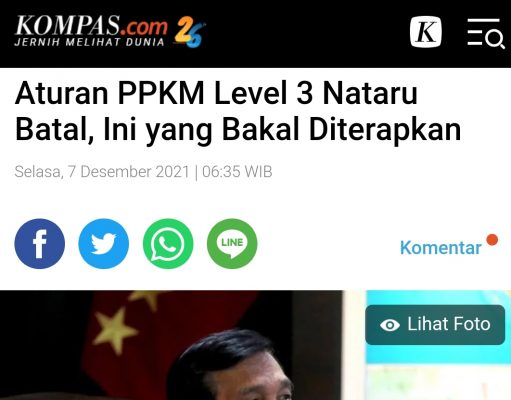Click the eye icon on the photo
Image resolution: width=511 pixels, height=400 pixels.
[x=390, y=325]
